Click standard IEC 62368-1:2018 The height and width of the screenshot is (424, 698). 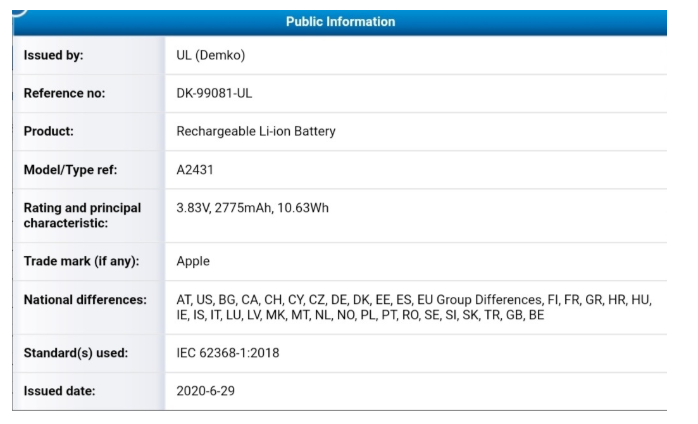pyautogui.click(x=228, y=353)
